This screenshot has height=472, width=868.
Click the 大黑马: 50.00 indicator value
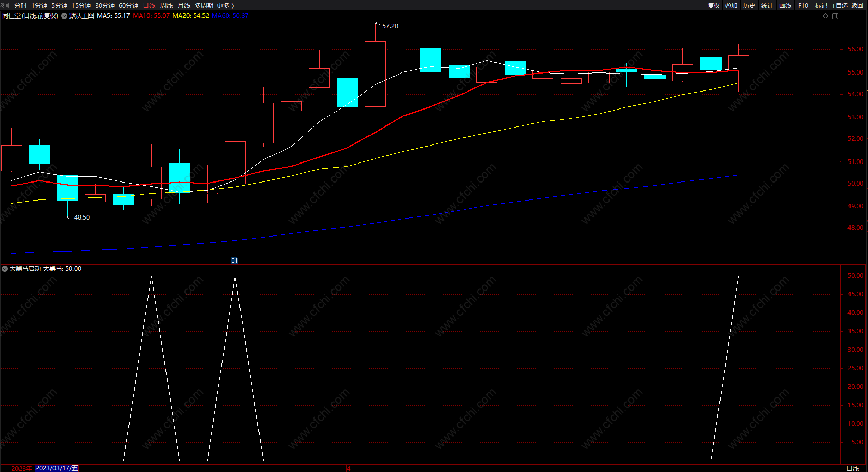click(62, 269)
